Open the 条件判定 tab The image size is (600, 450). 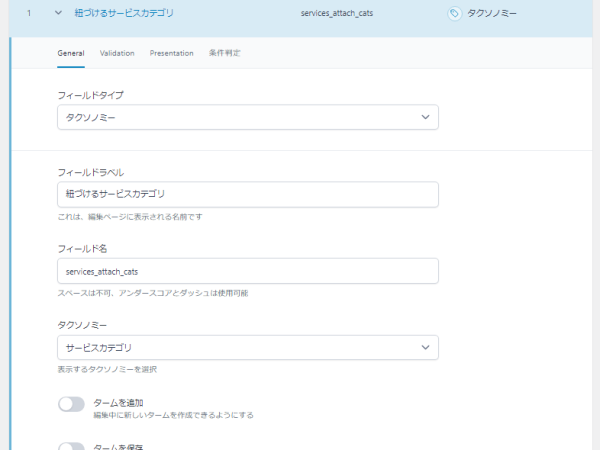tap(224, 53)
